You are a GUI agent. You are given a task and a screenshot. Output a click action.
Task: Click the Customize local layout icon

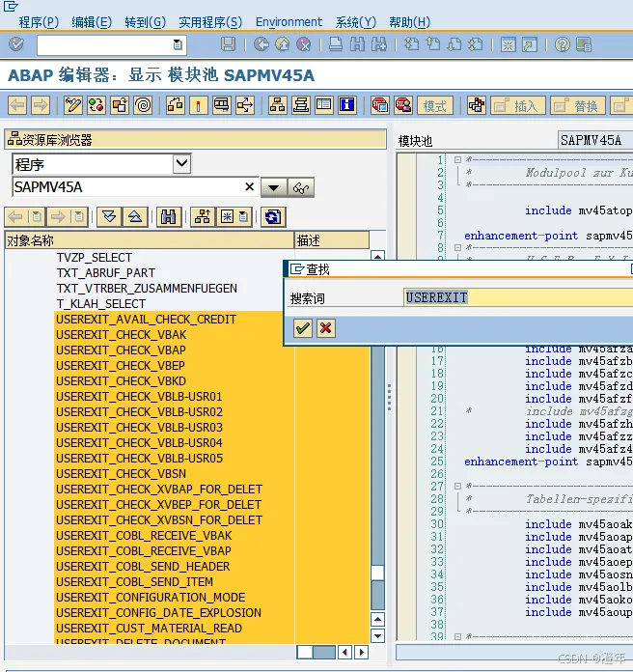tap(584, 44)
